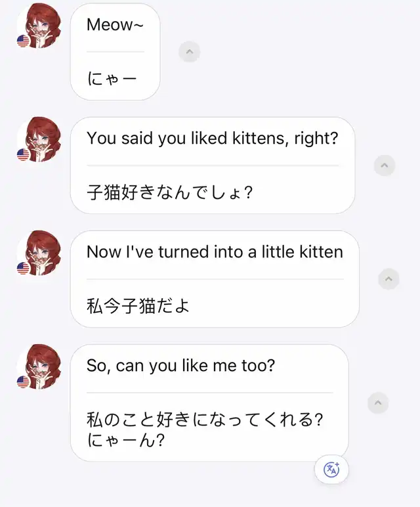Click the US flag badge on second avatar

[x=23, y=154]
